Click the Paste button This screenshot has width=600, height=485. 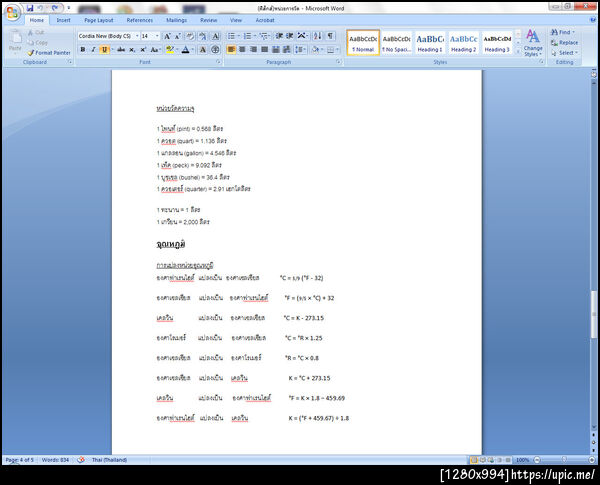15,41
